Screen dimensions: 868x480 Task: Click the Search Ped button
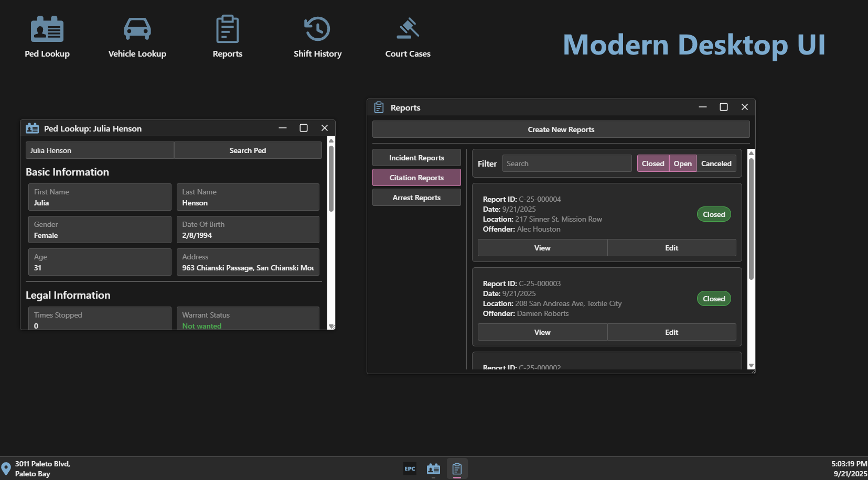click(x=248, y=150)
